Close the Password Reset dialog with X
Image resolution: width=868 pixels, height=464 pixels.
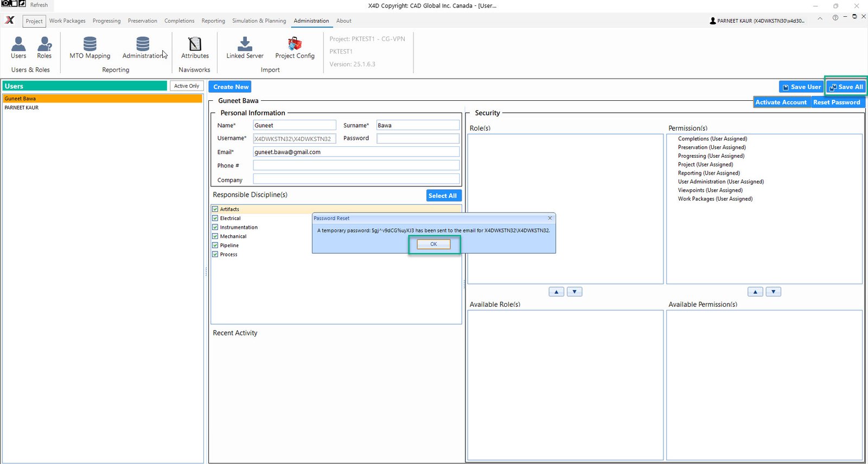tap(550, 218)
